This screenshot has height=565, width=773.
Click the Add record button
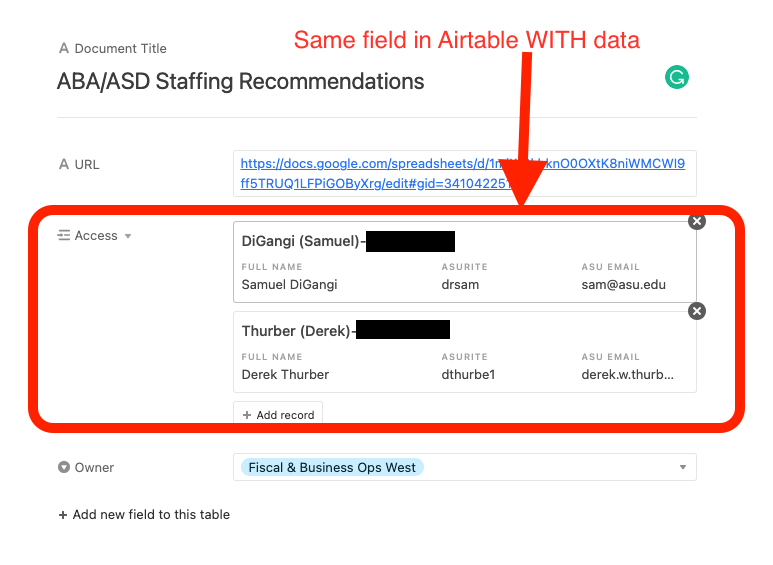pyautogui.click(x=278, y=415)
